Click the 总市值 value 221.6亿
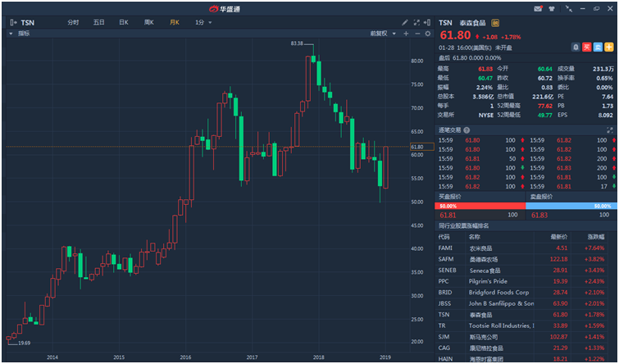Viewport: 619px width, 364px height. (x=543, y=97)
